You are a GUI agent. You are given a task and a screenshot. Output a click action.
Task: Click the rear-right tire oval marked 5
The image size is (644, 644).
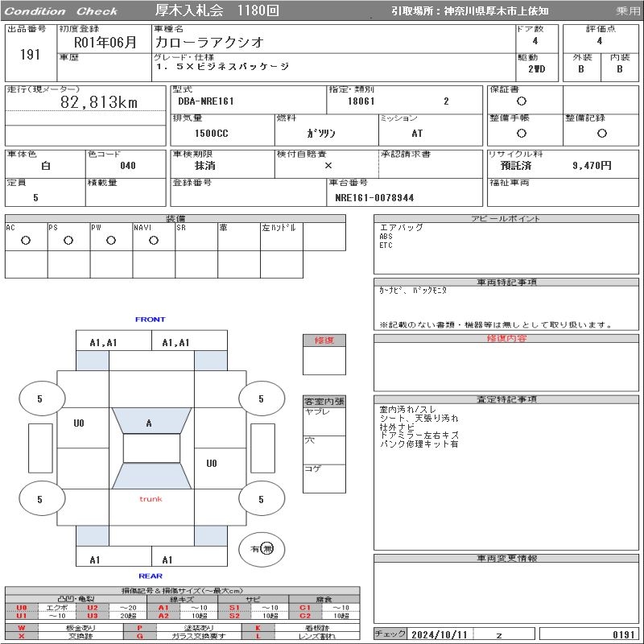click(262, 499)
